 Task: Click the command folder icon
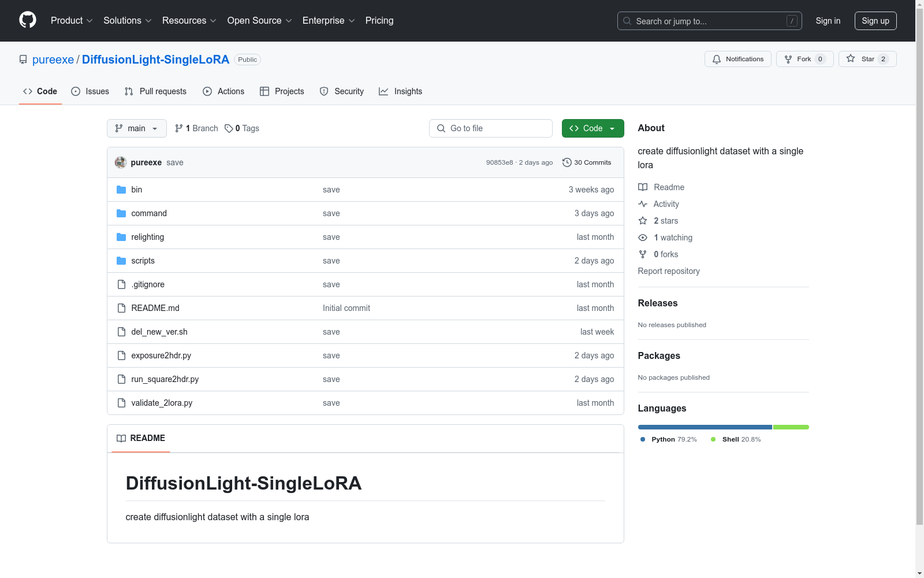tap(121, 213)
